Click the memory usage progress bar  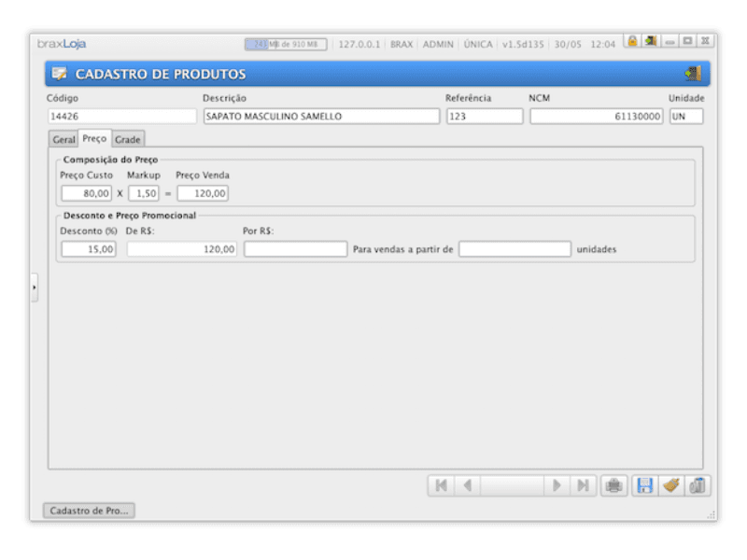(286, 44)
